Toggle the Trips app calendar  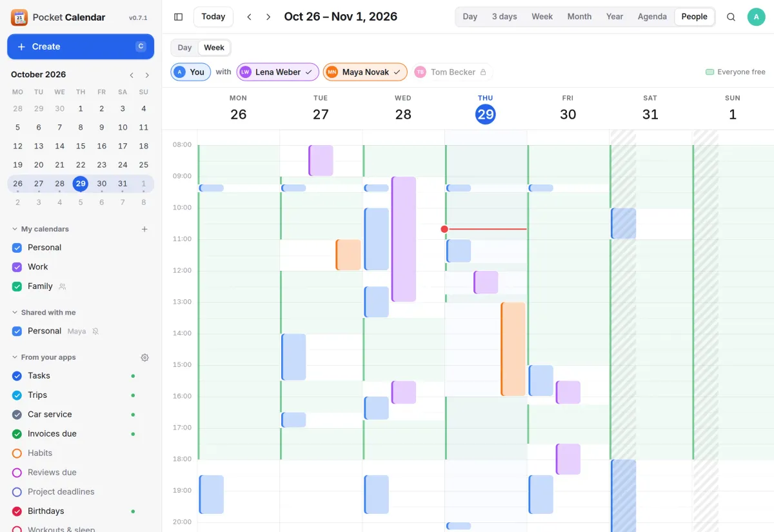click(x=17, y=395)
